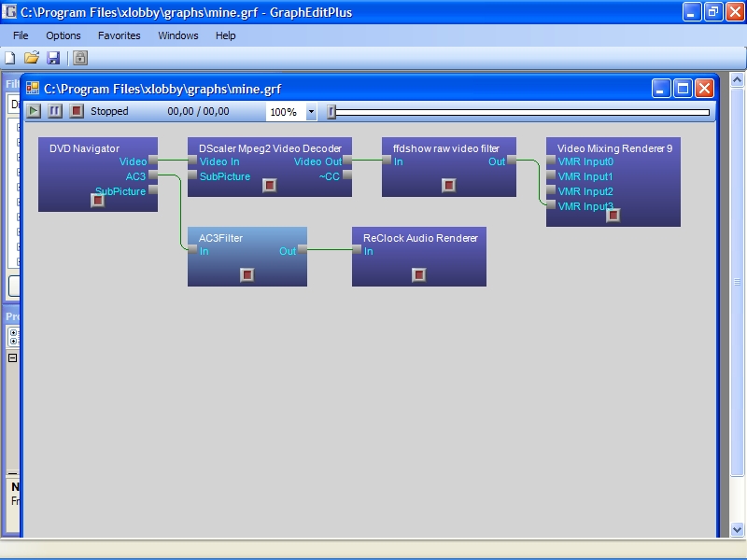Click the lock icon in toolbar
Screen dimensions: 747x560
click(x=80, y=58)
